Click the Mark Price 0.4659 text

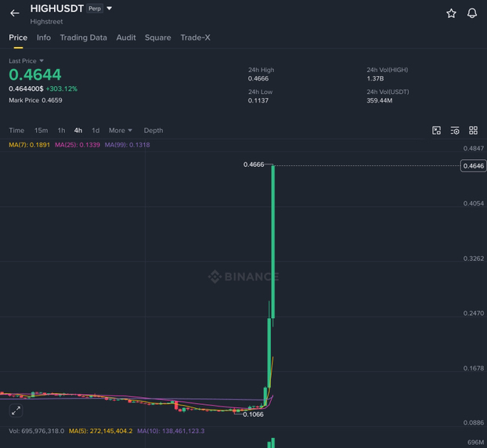coord(35,100)
